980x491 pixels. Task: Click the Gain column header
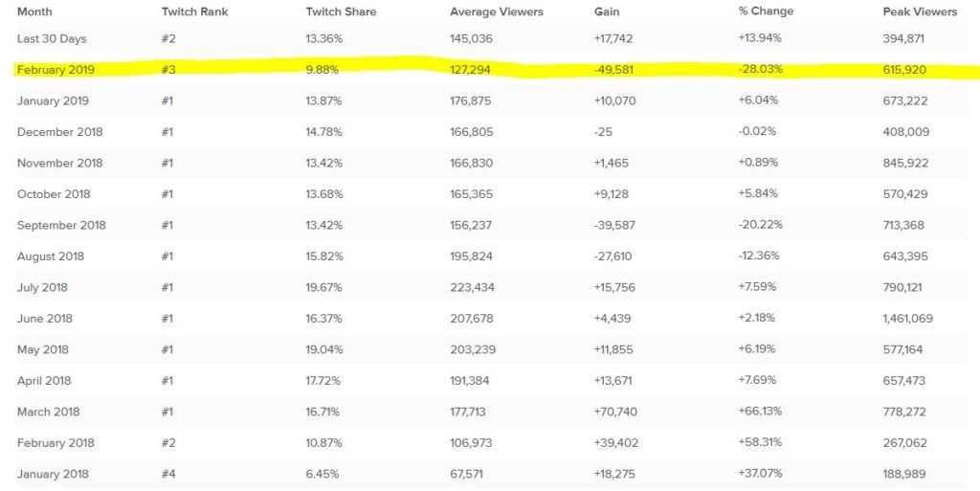(607, 12)
